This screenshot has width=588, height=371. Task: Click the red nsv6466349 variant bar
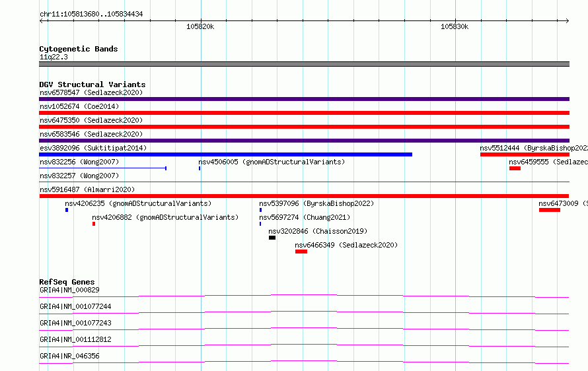(x=301, y=252)
